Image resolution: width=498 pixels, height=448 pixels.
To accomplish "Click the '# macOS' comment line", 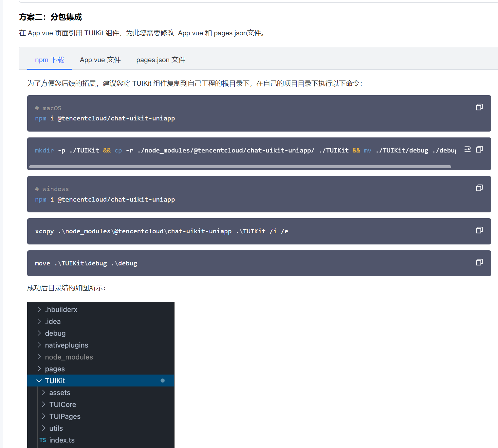I will 48,108.
